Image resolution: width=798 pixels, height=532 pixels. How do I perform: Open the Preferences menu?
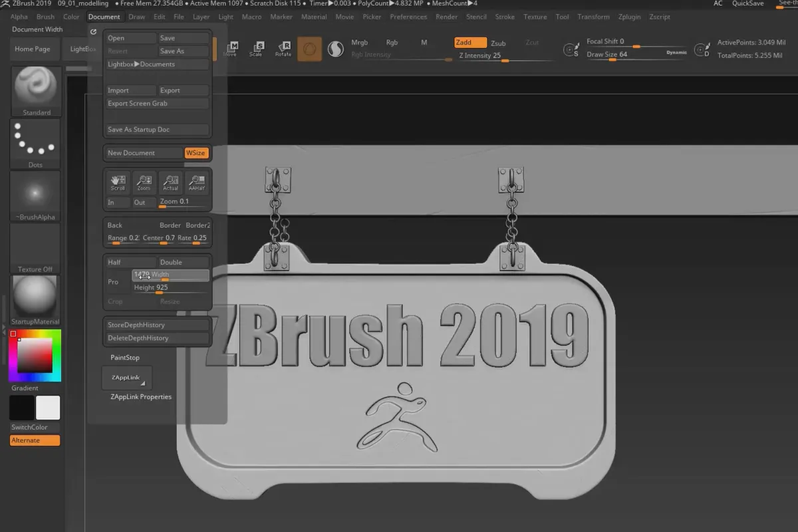coord(408,17)
